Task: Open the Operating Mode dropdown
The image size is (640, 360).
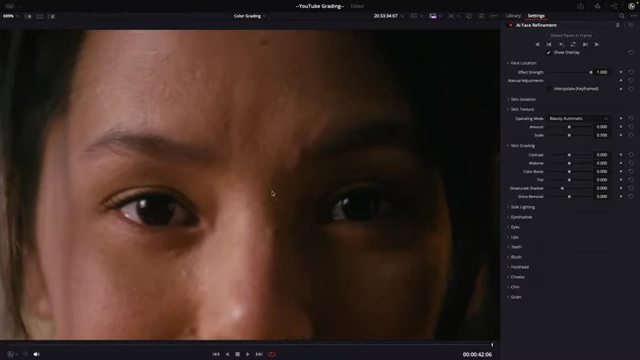Action: point(578,118)
